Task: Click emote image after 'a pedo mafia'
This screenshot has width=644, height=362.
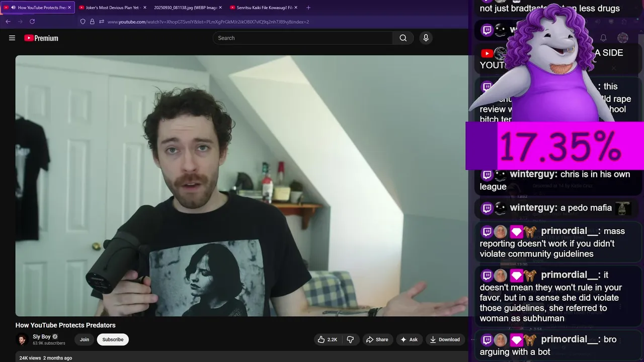Action: pyautogui.click(x=623, y=208)
